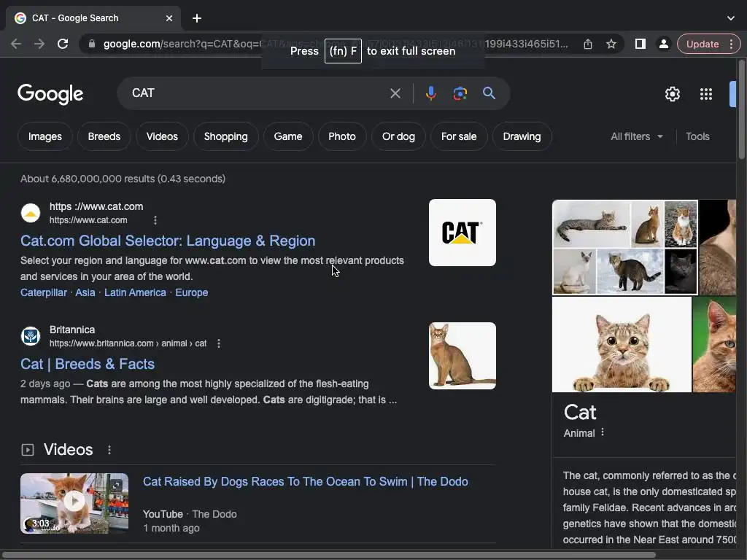747x560 pixels.
Task: Click the magnifier search icon
Action: (489, 93)
